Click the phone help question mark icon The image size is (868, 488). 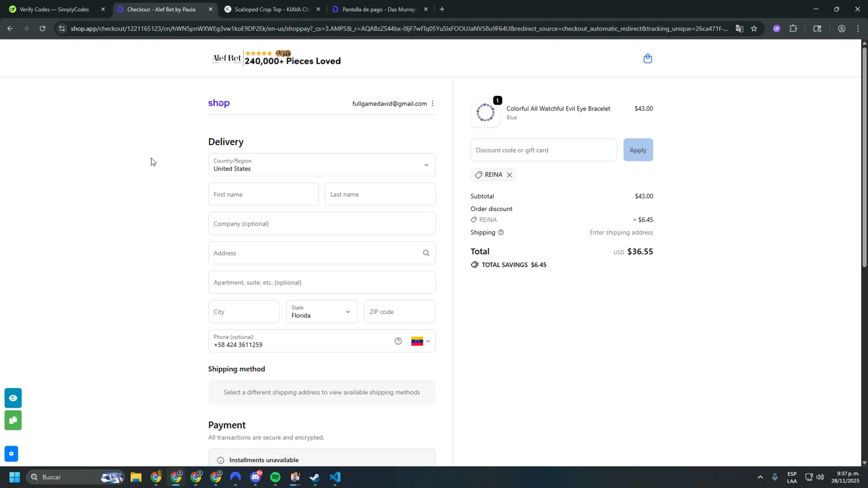click(x=398, y=341)
